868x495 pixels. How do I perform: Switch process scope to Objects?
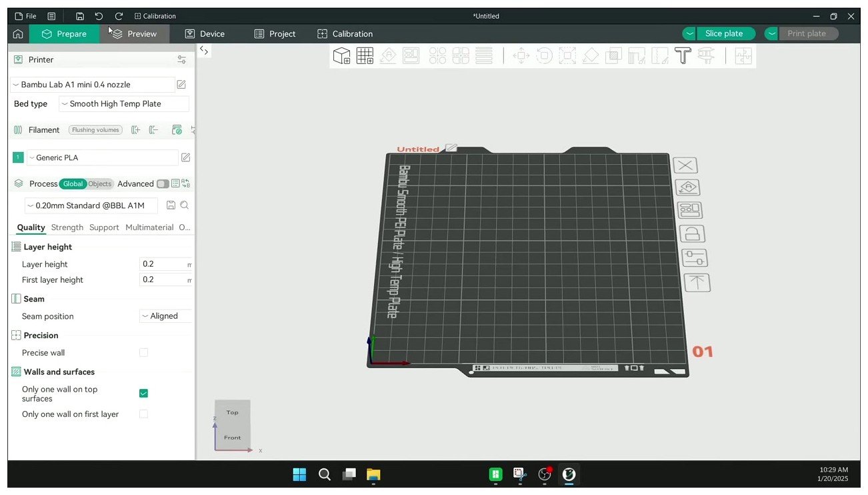pos(100,184)
